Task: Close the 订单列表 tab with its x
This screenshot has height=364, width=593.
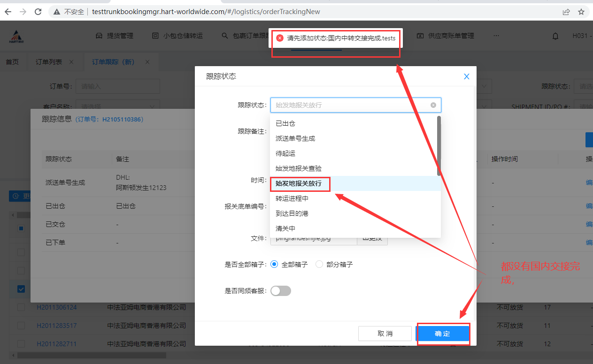Action: coord(71,62)
